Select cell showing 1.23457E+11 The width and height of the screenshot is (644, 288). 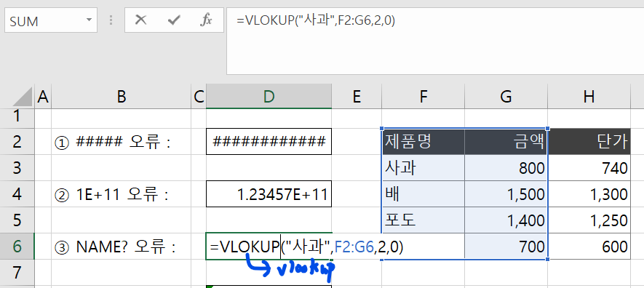[x=269, y=194]
